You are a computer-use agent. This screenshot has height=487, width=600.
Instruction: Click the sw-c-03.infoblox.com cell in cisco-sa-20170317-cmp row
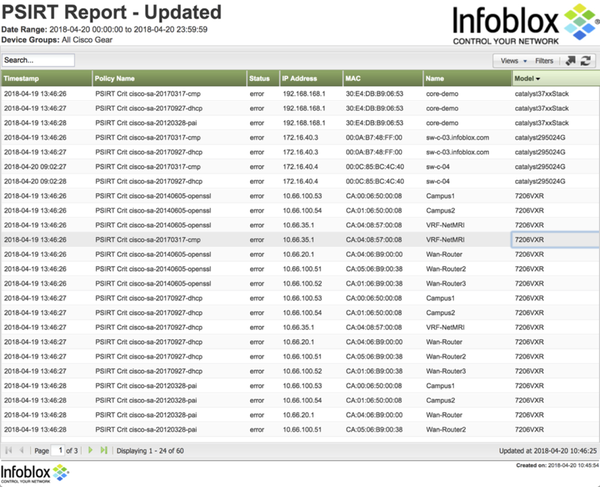pos(457,138)
